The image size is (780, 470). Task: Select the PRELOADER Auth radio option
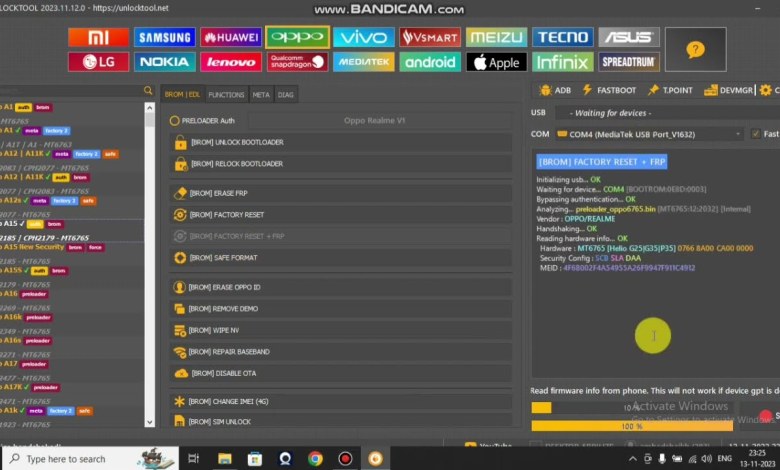202,121
